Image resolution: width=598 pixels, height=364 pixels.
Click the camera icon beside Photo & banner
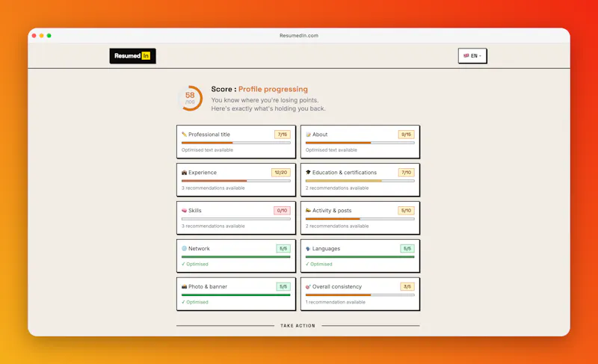[x=184, y=286]
